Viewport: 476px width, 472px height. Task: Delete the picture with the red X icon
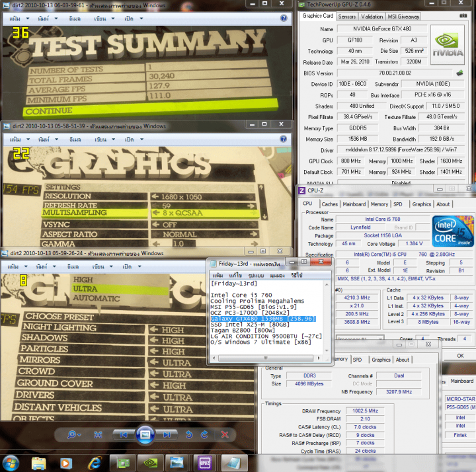[x=225, y=435]
